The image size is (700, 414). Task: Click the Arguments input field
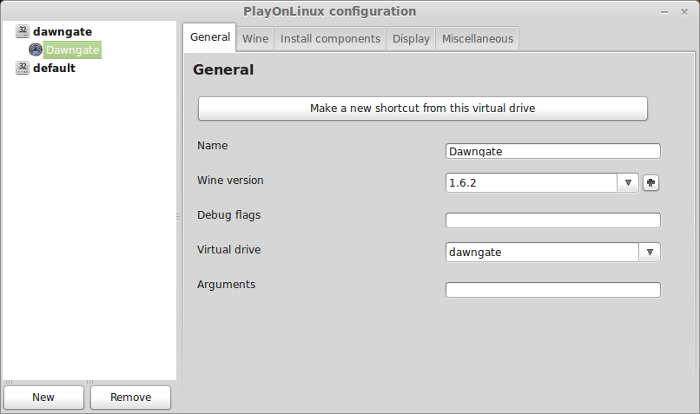(x=553, y=290)
